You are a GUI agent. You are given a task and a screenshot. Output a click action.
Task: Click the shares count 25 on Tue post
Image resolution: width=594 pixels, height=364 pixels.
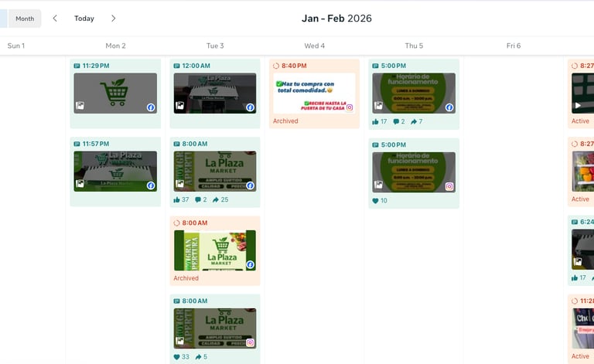coord(220,200)
